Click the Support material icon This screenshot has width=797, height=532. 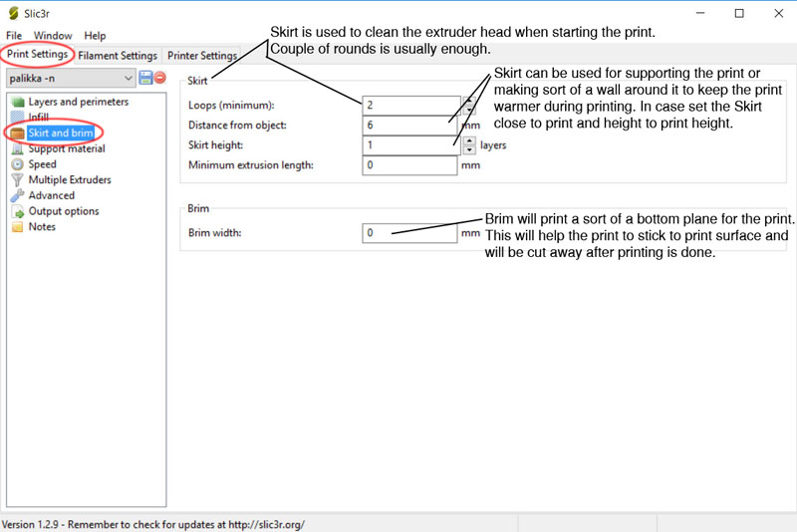pos(18,148)
